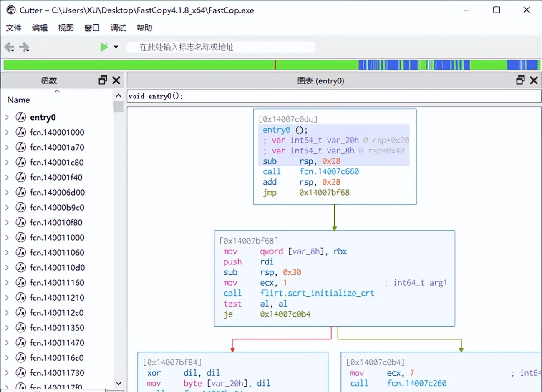Follow the call to fcn.14007c660
The height and width of the screenshot is (392, 542).
click(329, 171)
